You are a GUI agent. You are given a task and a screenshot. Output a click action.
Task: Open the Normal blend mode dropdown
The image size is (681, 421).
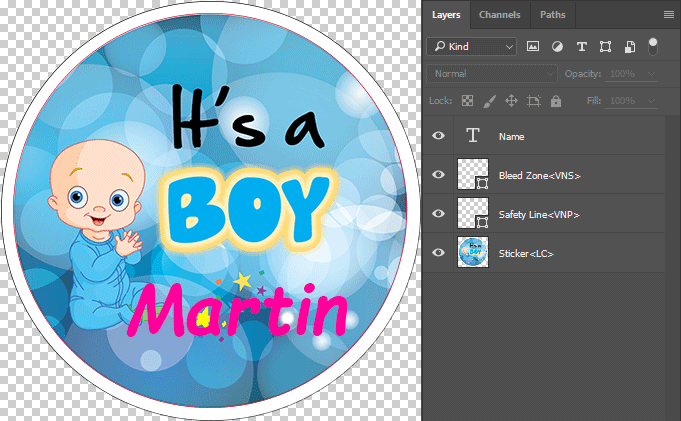pos(492,74)
